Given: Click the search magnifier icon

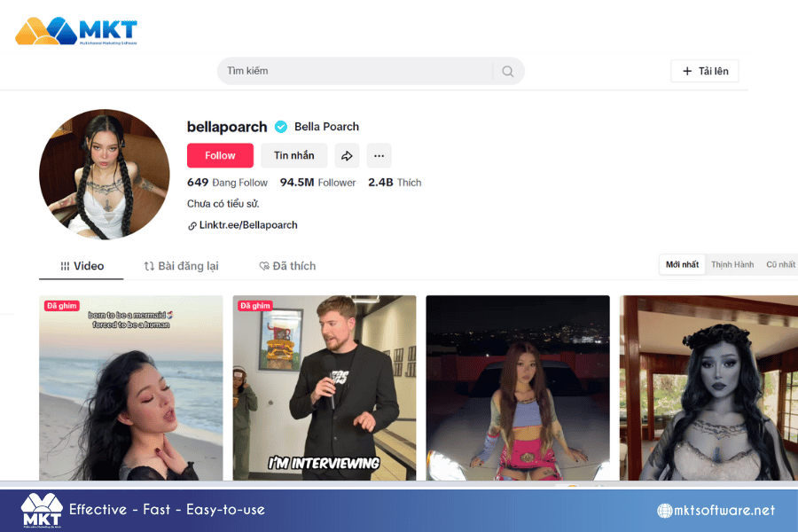Looking at the screenshot, I should pyautogui.click(x=507, y=71).
